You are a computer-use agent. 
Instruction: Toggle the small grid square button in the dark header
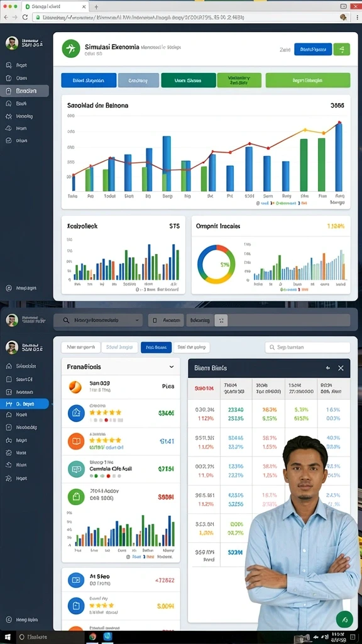click(x=221, y=320)
